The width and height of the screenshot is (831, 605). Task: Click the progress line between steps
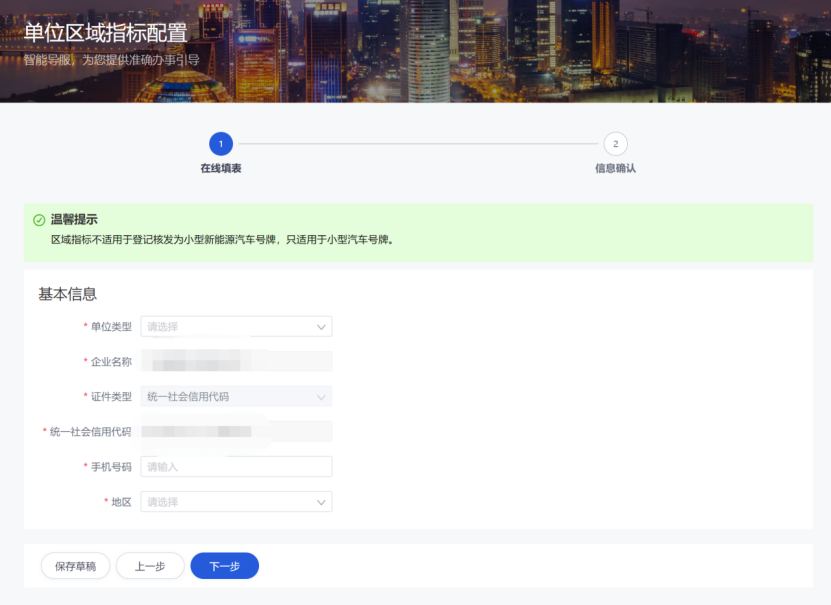pyautogui.click(x=418, y=144)
